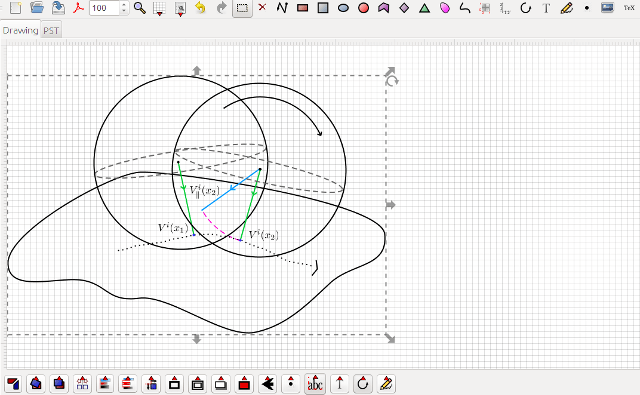Open the grid display dropdown
The width and height of the screenshot is (640, 395).
pyautogui.click(x=160, y=9)
